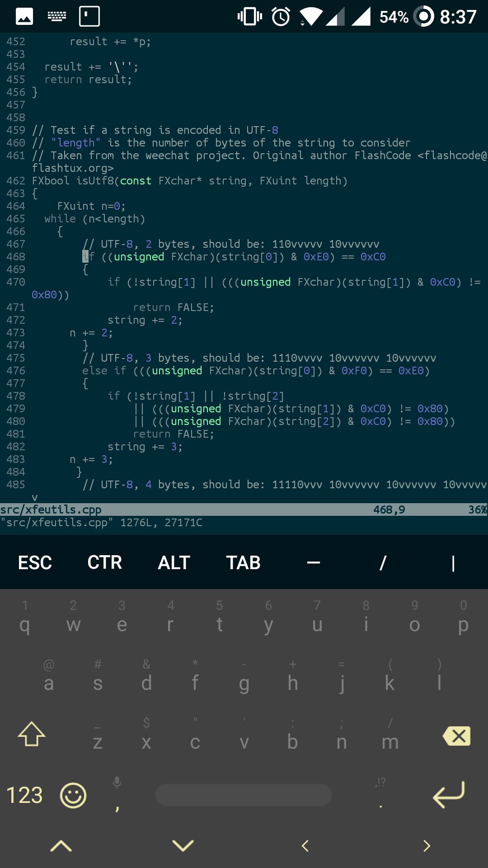
Task: Tap the slash extra key
Action: [383, 563]
